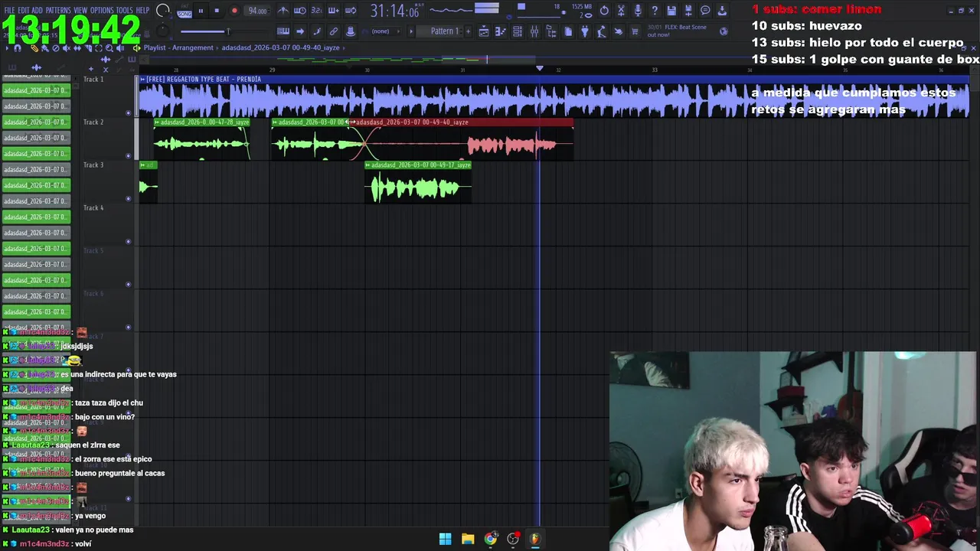The width and height of the screenshot is (980, 551).
Task: Toggle auto-scroll arrow icon
Action: 299,31
